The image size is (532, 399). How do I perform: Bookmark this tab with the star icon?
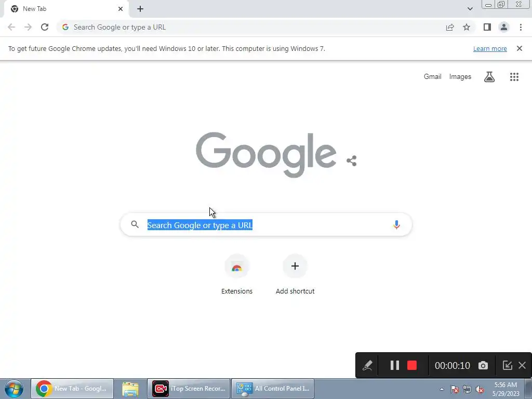pos(467,27)
